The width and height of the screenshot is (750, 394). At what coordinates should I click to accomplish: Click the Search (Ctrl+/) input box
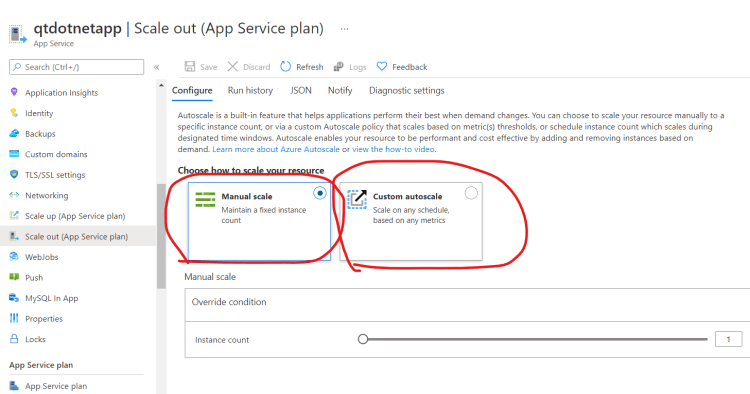[x=77, y=67]
